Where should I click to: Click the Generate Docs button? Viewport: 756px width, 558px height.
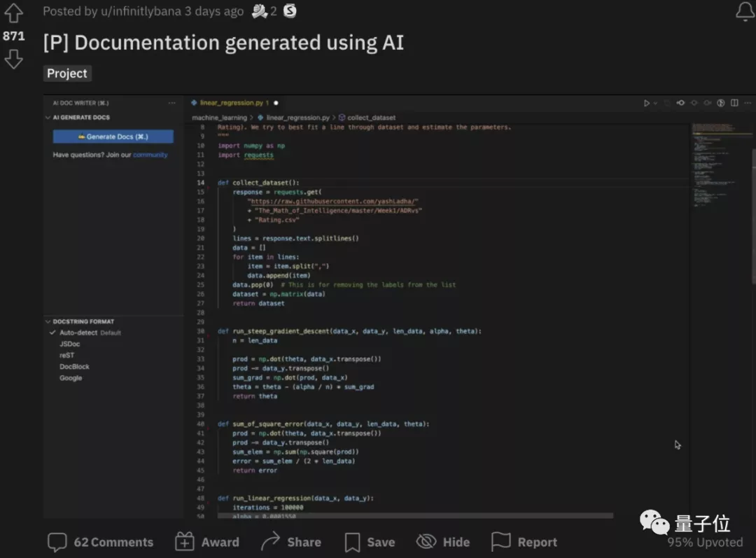click(113, 137)
